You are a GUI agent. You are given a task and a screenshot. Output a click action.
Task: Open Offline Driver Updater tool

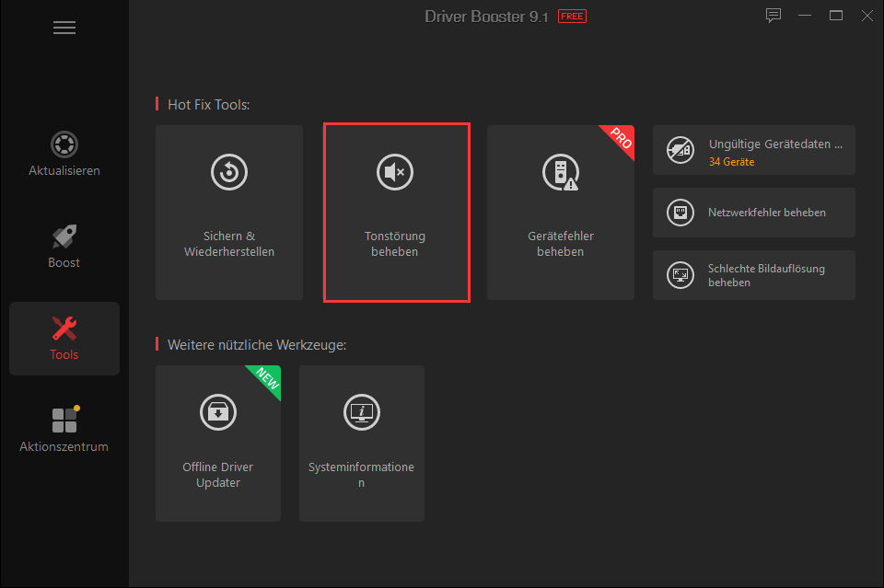click(x=218, y=444)
